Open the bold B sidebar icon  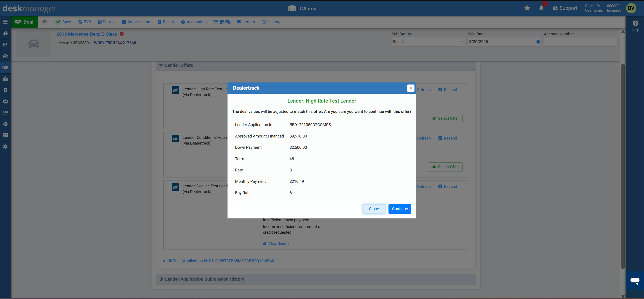click(x=5, y=90)
